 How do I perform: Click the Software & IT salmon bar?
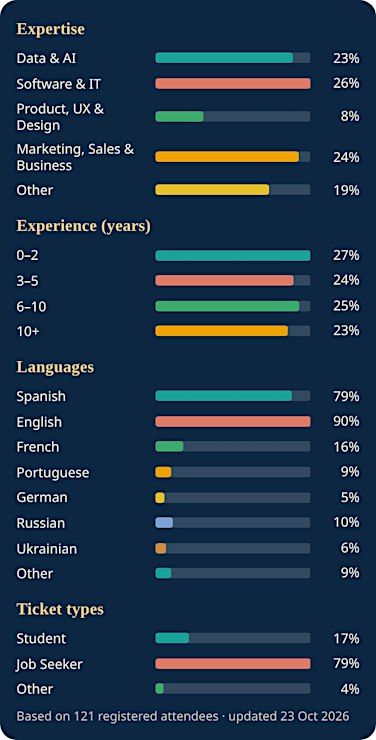(x=233, y=84)
